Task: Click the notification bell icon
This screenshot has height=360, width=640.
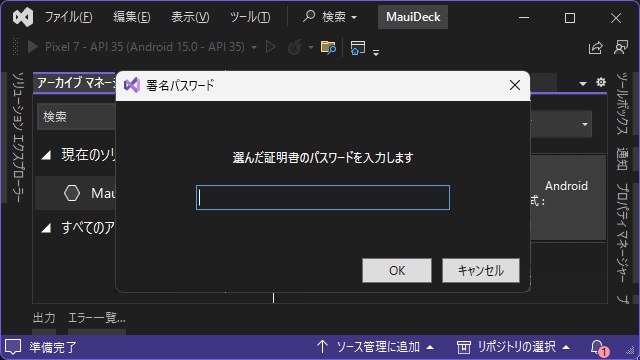Action: 598,347
